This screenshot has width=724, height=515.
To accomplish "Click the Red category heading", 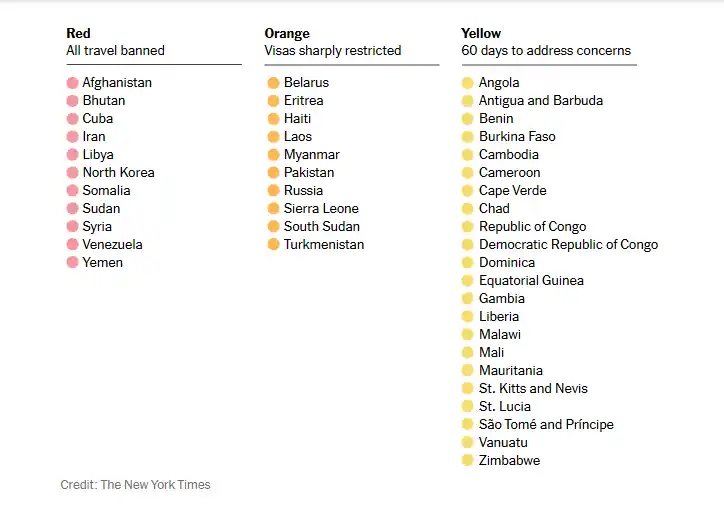I will [x=78, y=34].
